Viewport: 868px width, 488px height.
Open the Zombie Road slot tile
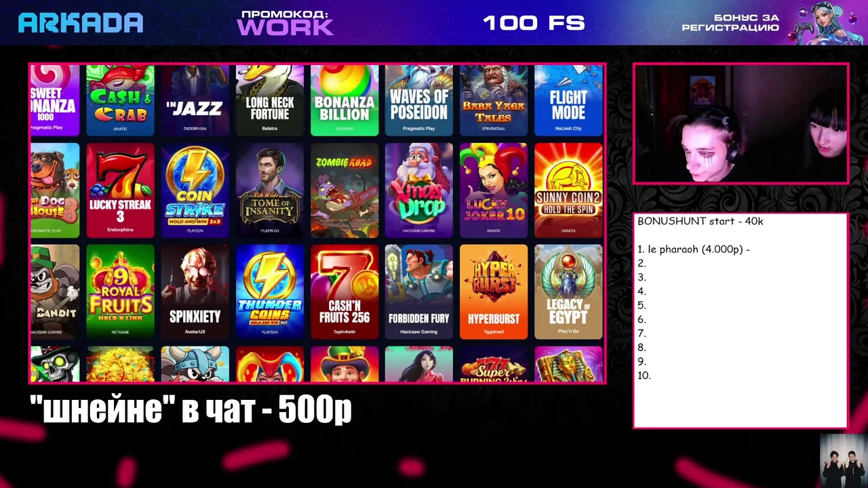tap(344, 190)
